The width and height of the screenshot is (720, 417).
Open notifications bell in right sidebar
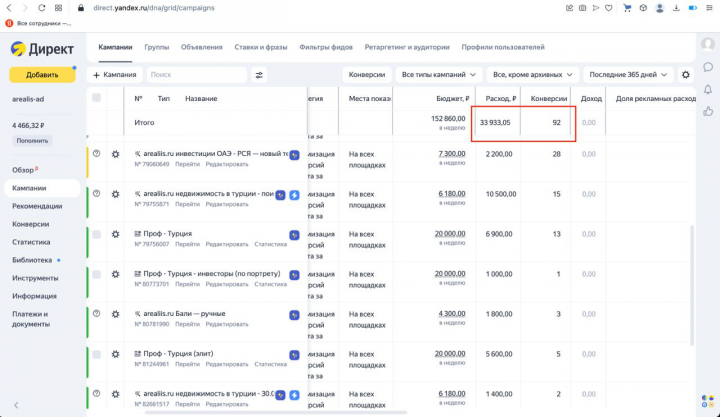[708, 89]
